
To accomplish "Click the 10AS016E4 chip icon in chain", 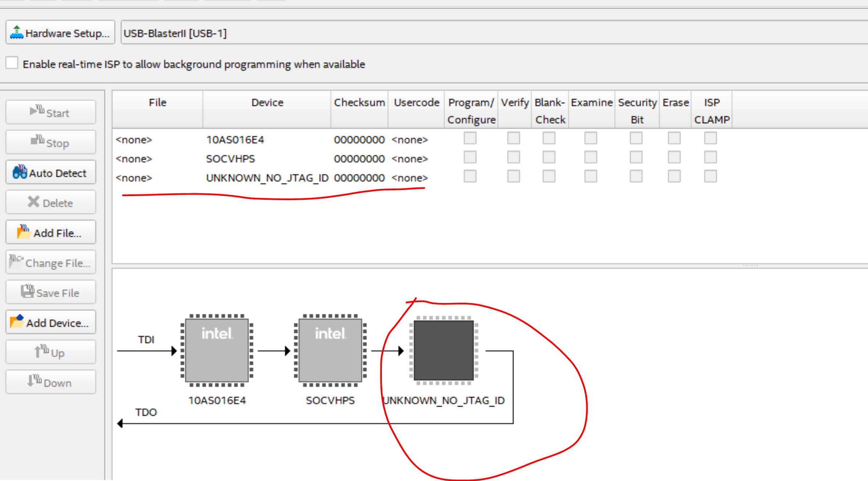I will (217, 350).
